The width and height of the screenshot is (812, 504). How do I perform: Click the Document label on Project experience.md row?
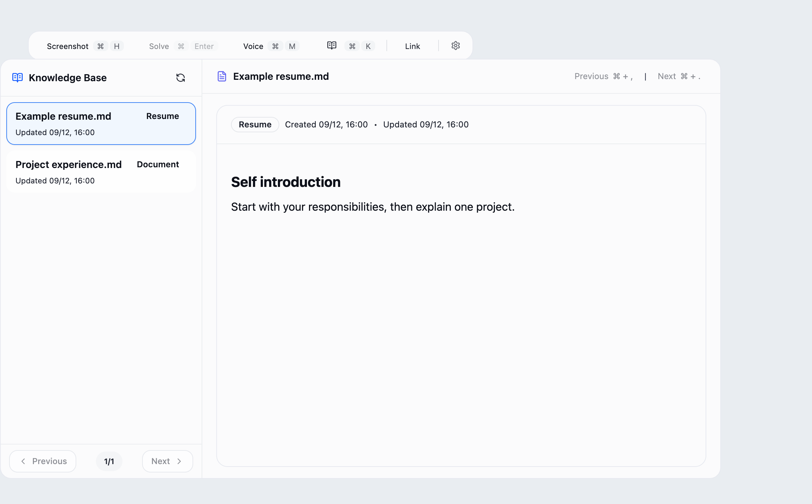158,164
